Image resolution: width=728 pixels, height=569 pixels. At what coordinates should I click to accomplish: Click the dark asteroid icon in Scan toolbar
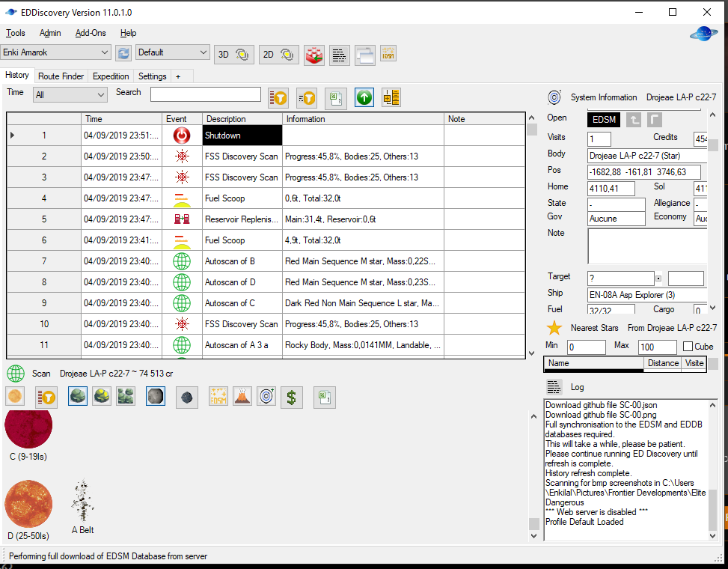click(x=187, y=398)
